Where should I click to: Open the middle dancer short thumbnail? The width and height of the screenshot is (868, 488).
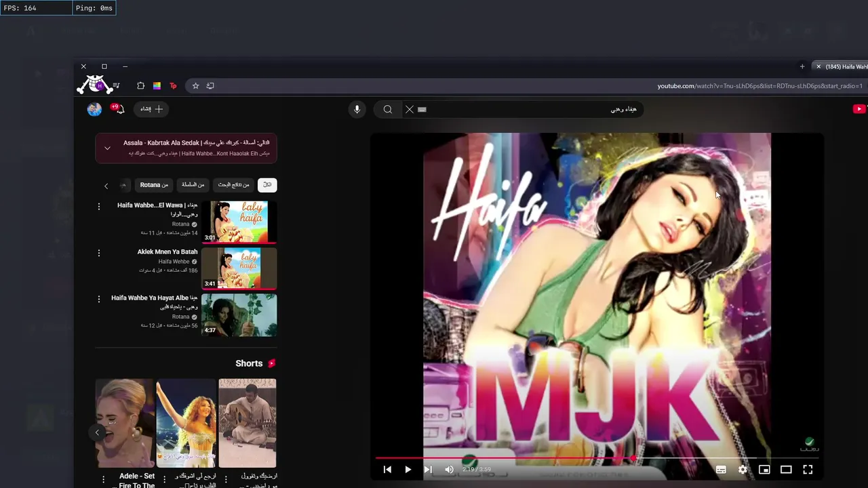pyautogui.click(x=186, y=423)
